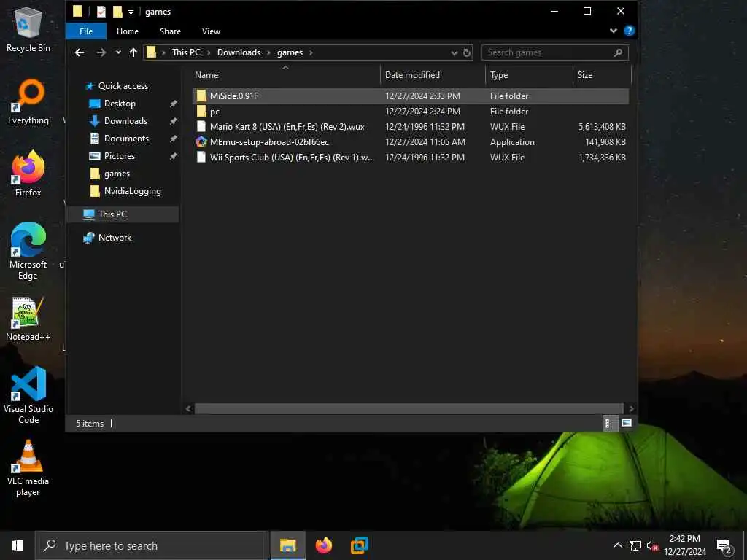Expand chevron after games in path

click(311, 52)
